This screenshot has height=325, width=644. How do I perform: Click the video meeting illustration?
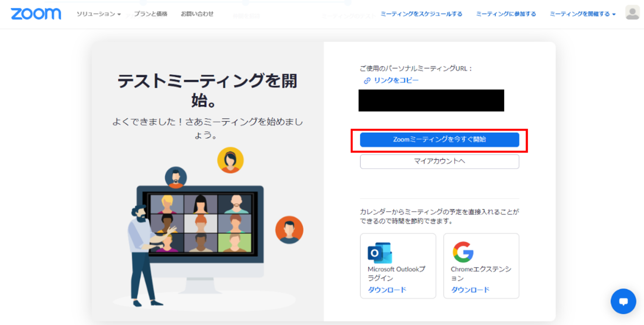pos(207,227)
